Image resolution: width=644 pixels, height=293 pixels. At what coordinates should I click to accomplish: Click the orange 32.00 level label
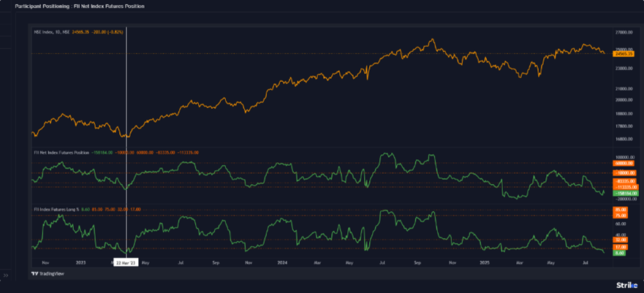(x=621, y=239)
